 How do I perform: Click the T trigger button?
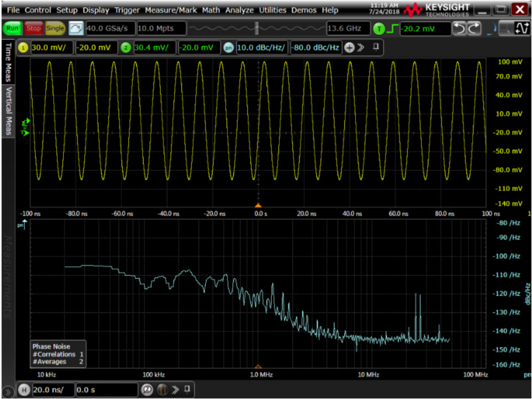pyautogui.click(x=379, y=29)
